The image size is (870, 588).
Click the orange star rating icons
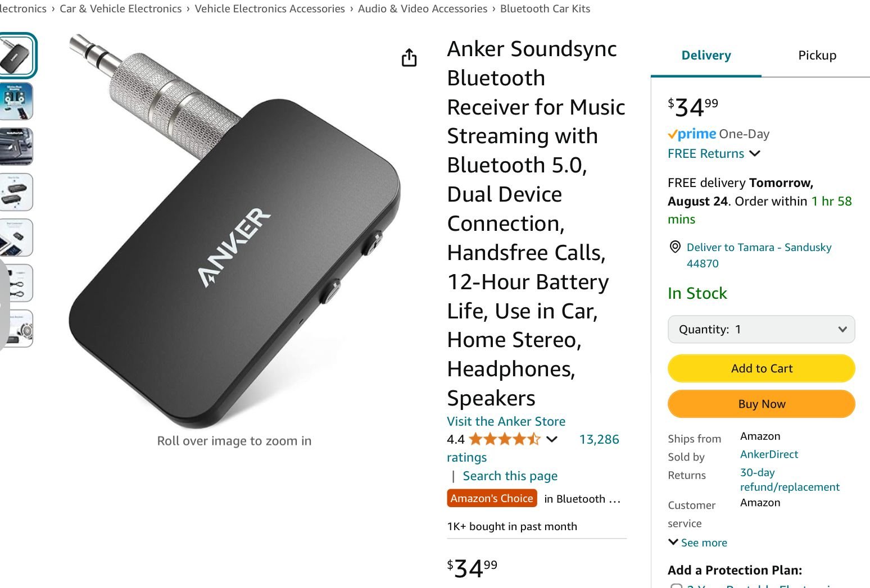coord(504,439)
